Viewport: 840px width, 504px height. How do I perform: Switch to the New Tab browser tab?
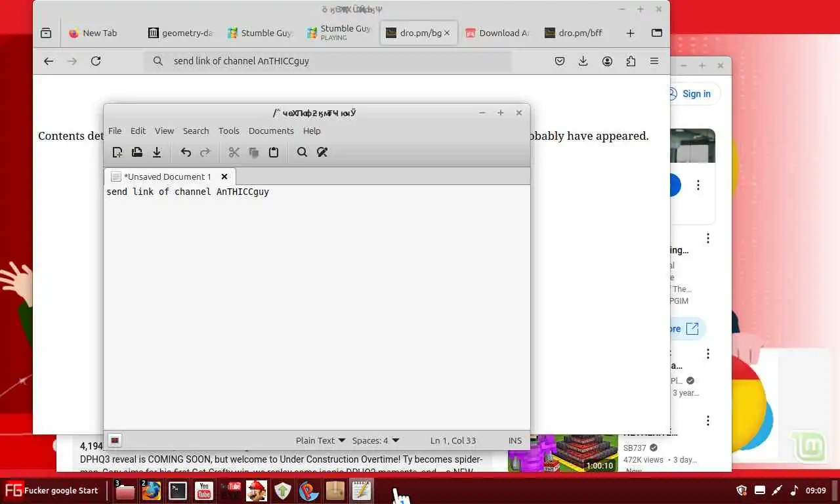[x=100, y=33]
